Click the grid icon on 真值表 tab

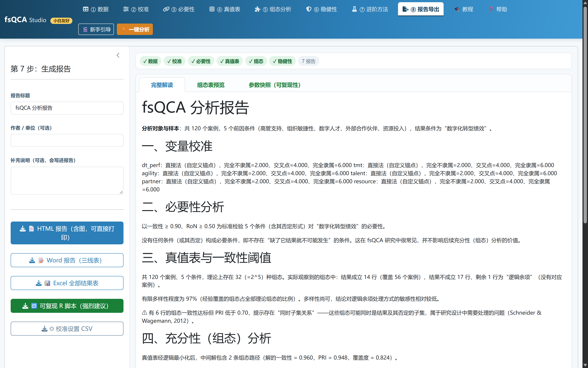(x=212, y=9)
